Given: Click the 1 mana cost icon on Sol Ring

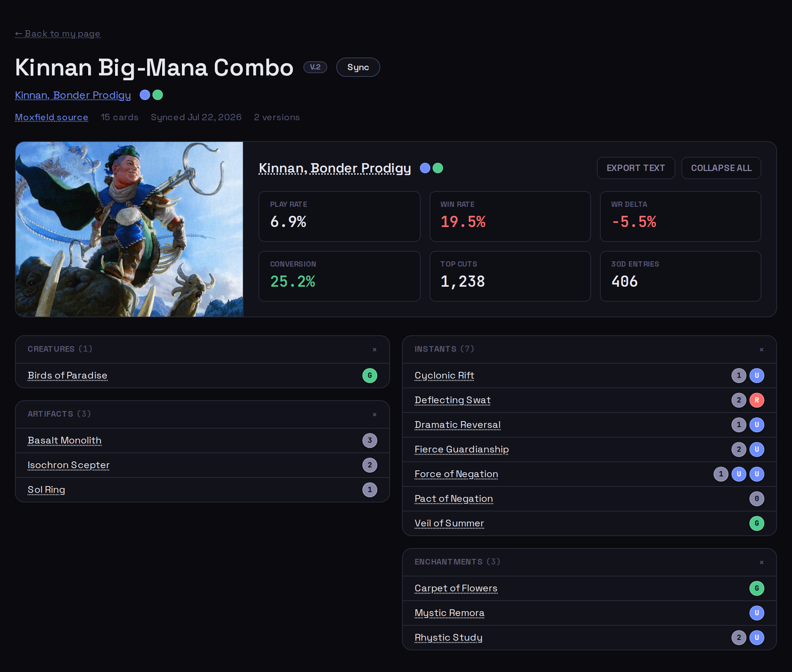Looking at the screenshot, I should [x=370, y=490].
